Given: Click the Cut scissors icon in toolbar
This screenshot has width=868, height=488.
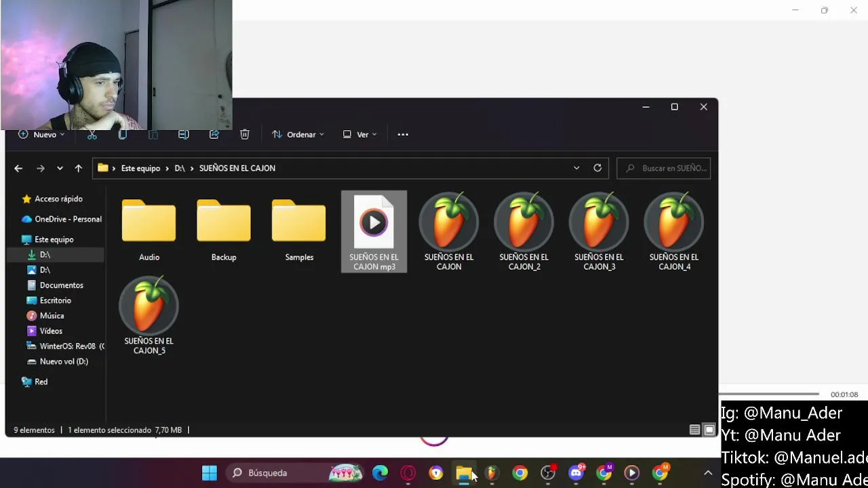Looking at the screenshot, I should (x=92, y=134).
